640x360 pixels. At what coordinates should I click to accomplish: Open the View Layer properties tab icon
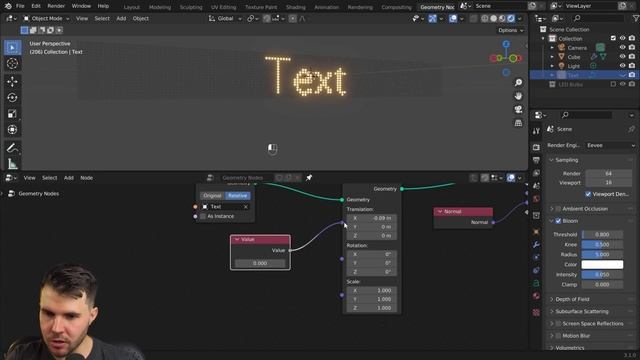[536, 173]
